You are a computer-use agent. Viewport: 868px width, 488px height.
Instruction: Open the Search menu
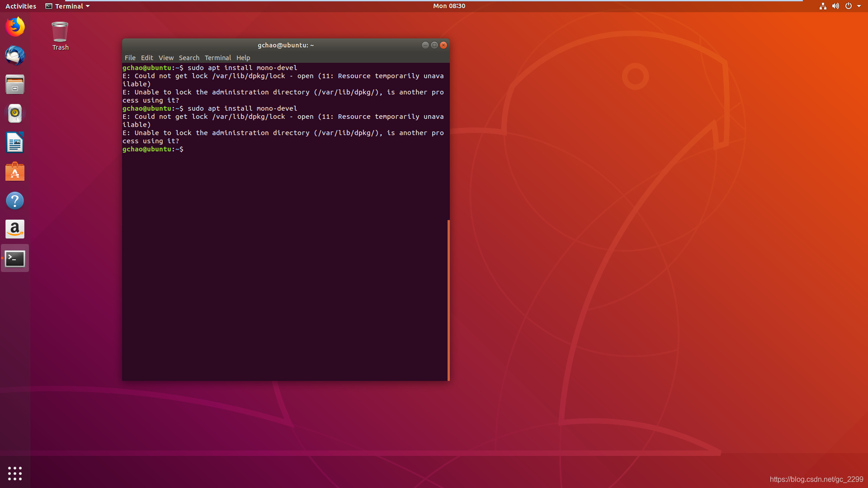(189, 58)
